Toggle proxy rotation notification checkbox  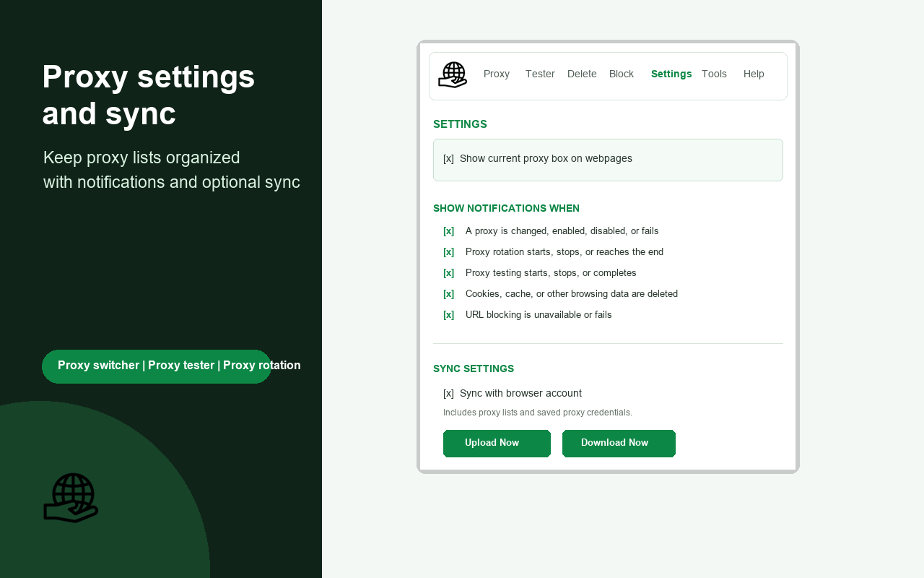pyautogui.click(x=448, y=252)
